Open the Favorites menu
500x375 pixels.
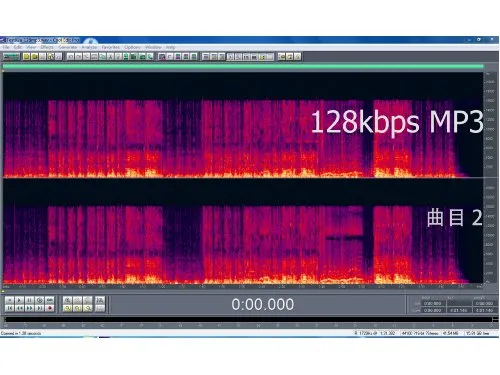point(111,47)
